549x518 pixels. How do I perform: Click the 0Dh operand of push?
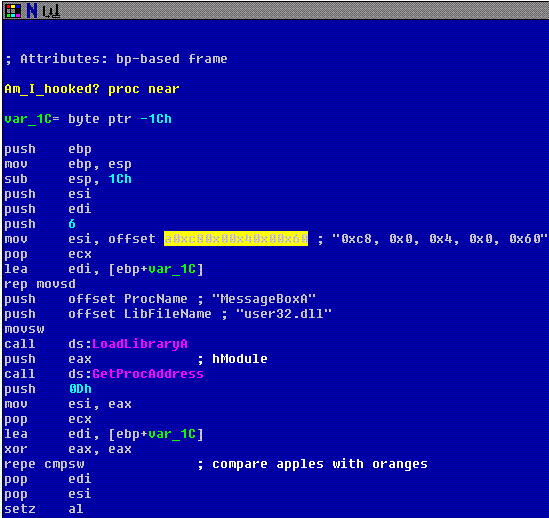(x=80, y=389)
